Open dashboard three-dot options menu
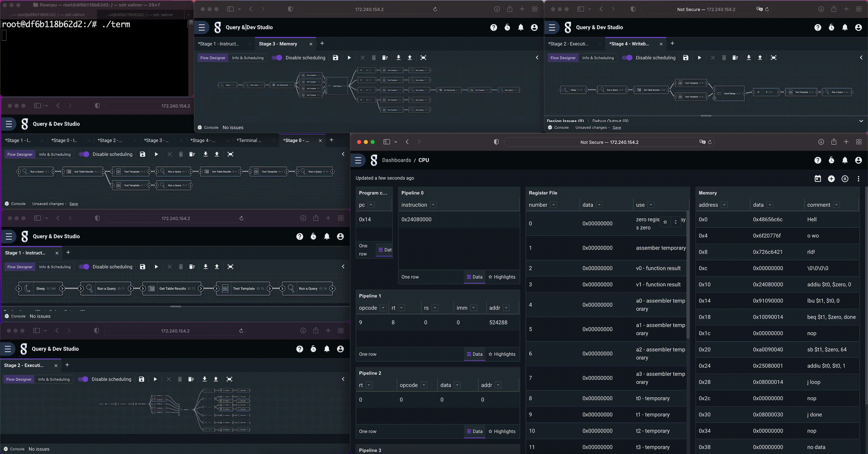 point(858,179)
